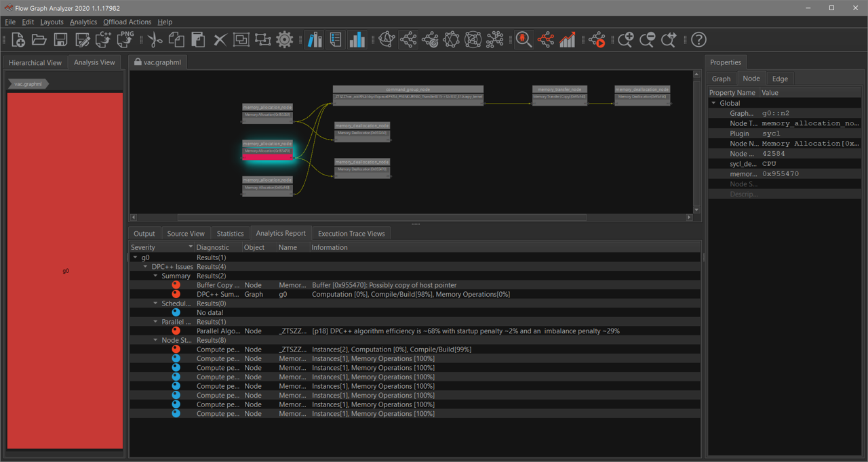Click the Export to PNG toolbar icon
Image resolution: width=868 pixels, height=462 pixels.
pyautogui.click(x=125, y=39)
